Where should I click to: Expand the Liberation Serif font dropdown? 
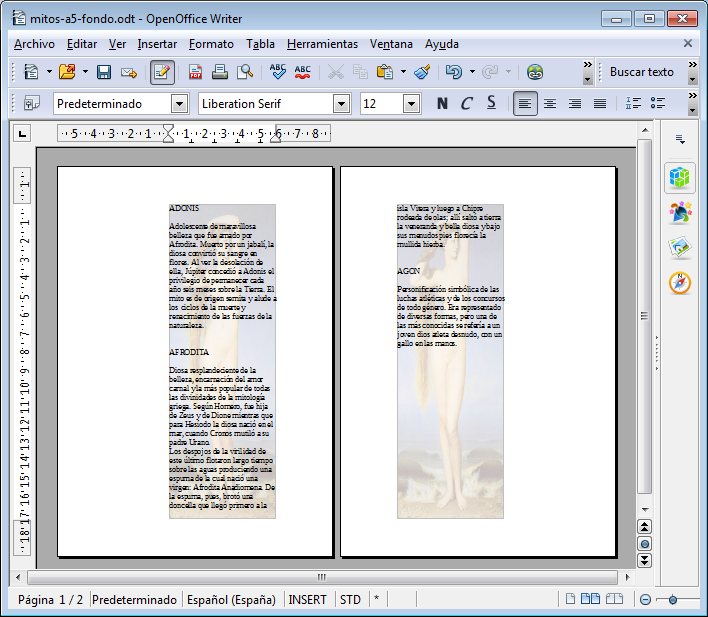click(342, 104)
